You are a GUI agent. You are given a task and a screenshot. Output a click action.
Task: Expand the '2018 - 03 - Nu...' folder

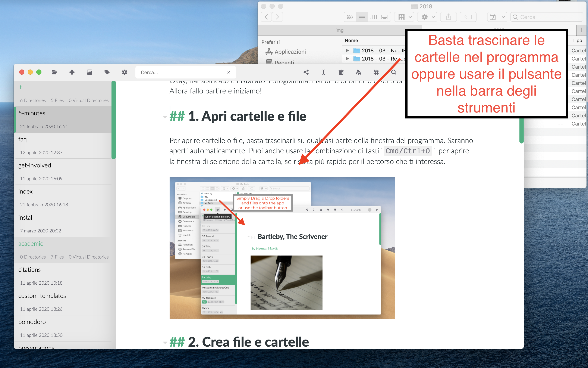[x=347, y=51]
